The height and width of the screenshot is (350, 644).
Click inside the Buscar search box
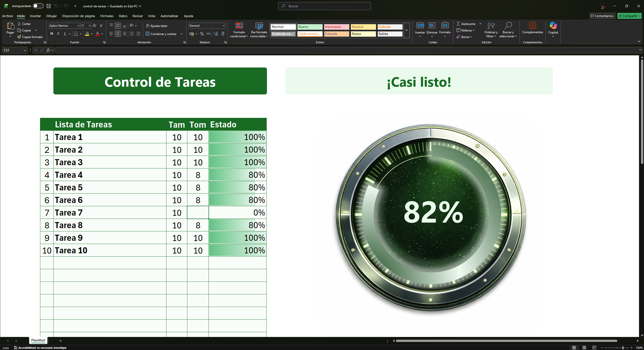click(x=324, y=6)
